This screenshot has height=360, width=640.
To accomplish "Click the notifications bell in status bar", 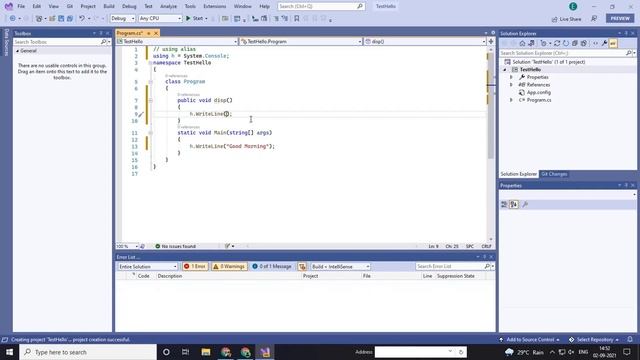I will point(630,340).
